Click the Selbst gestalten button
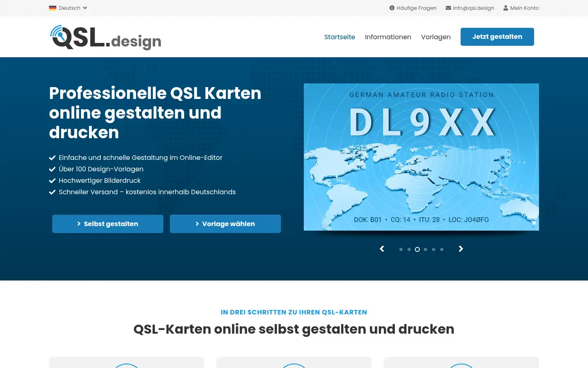Image resolution: width=588 pixels, height=368 pixels. (x=108, y=224)
